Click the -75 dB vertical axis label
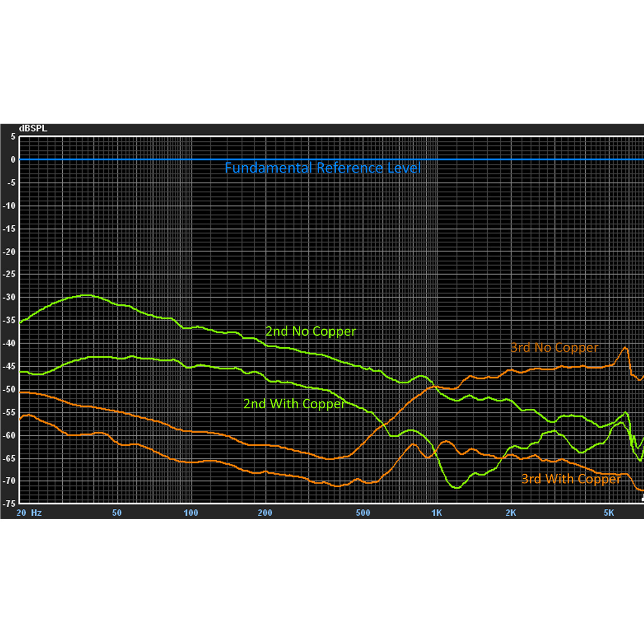644x644 pixels. (x=9, y=504)
